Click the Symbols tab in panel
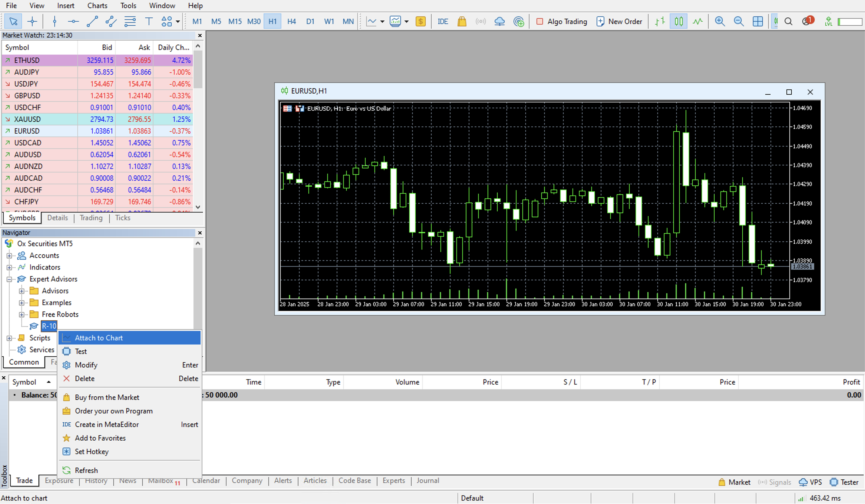 22,217
